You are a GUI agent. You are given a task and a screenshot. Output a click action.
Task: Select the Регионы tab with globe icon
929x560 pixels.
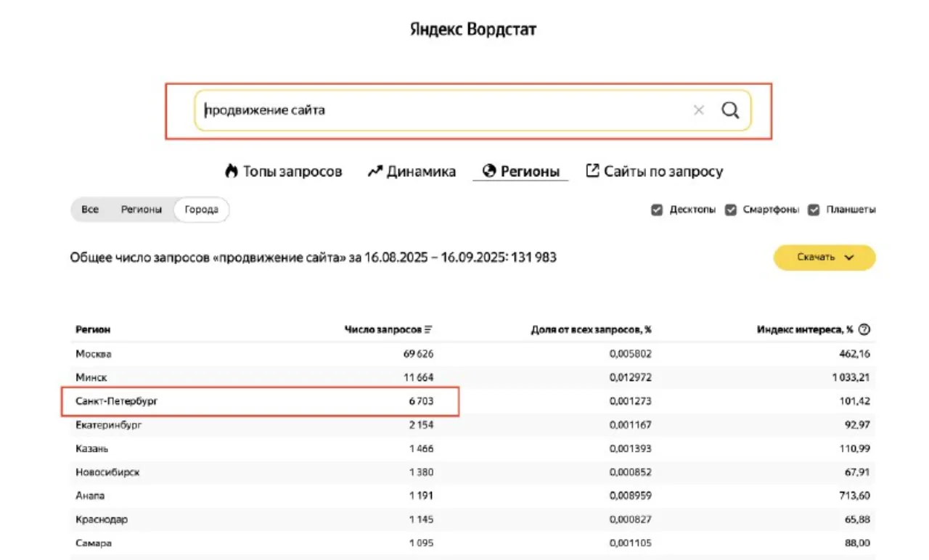(520, 172)
